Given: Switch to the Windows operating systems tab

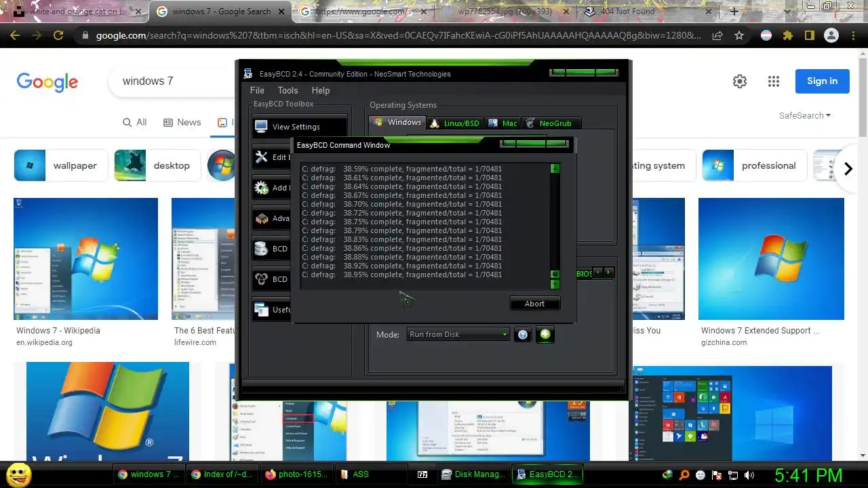Looking at the screenshot, I should click(x=397, y=123).
